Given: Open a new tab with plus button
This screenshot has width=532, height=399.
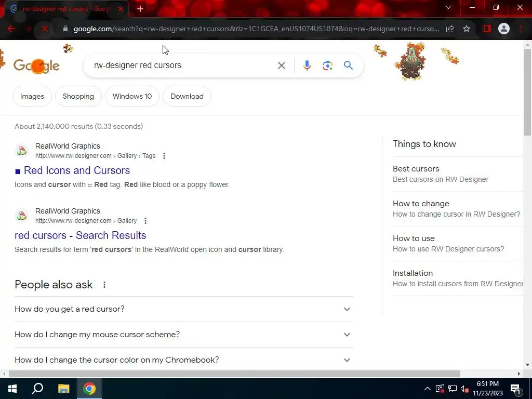Looking at the screenshot, I should point(140,9).
